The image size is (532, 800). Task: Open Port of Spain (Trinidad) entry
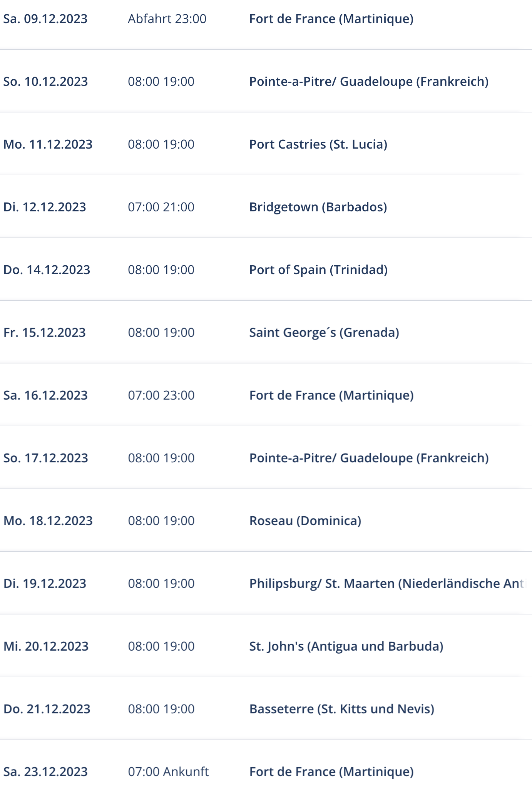tap(318, 270)
